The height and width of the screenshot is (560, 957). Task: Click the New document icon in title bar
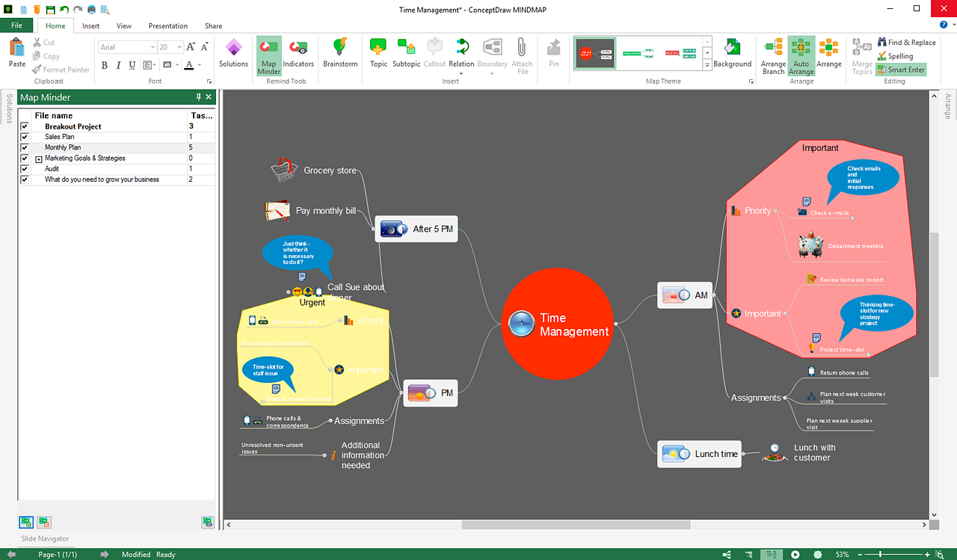click(23, 9)
